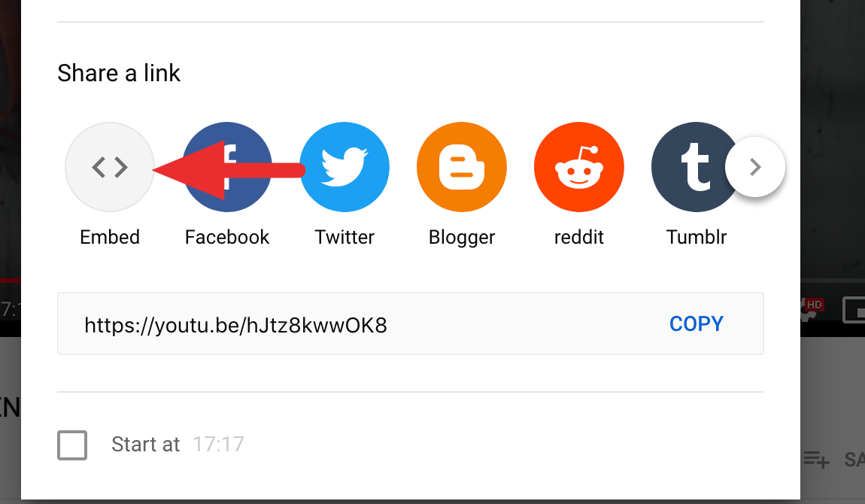Seek on the red video progress bar
Image resolution: width=865 pixels, height=504 pixels.
point(11,281)
